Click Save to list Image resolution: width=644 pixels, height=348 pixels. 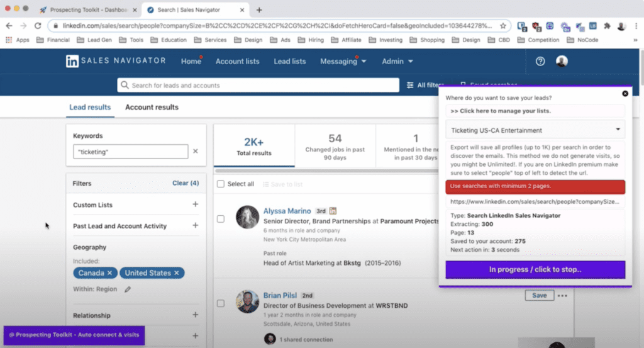coord(282,184)
